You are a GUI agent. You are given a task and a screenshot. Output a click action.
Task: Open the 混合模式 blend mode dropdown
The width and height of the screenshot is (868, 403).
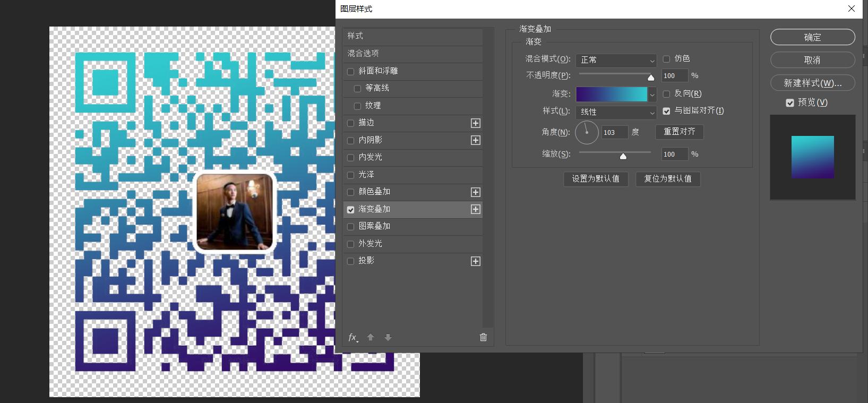point(616,61)
